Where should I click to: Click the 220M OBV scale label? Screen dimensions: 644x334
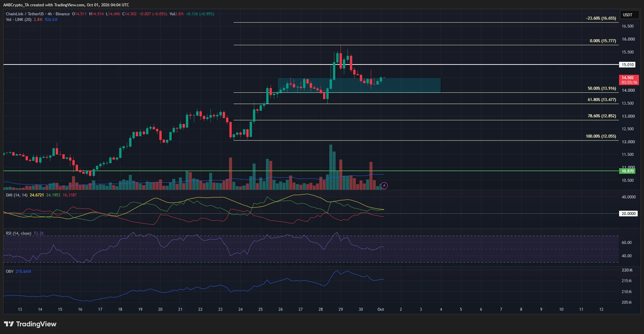click(x=627, y=270)
